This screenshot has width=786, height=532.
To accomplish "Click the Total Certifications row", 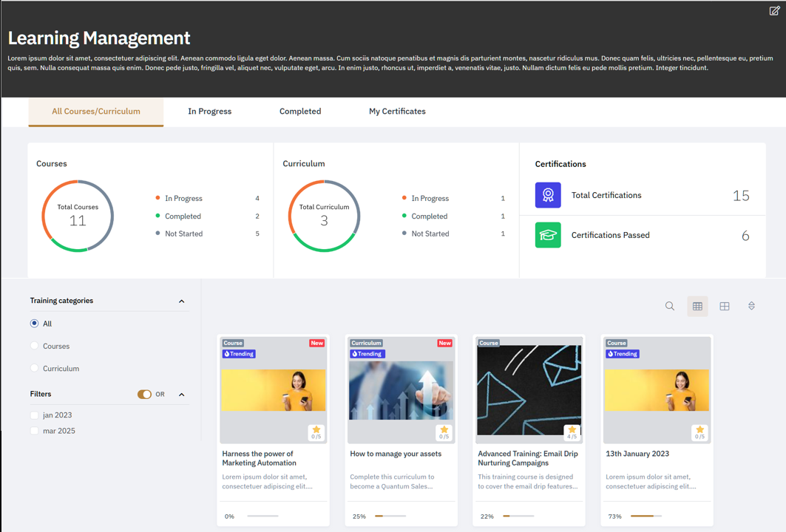I will 643,195.
